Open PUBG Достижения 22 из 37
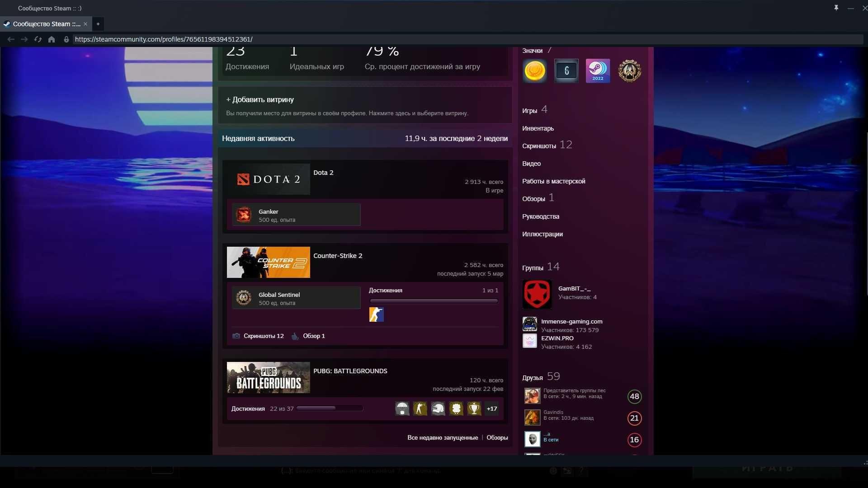868x488 pixels. [262, 409]
